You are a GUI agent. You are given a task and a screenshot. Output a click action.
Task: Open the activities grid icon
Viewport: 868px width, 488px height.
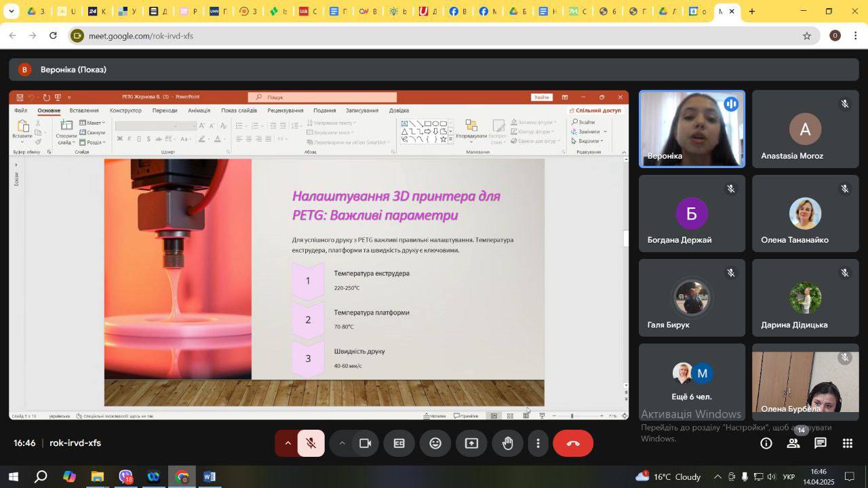pos(847,443)
